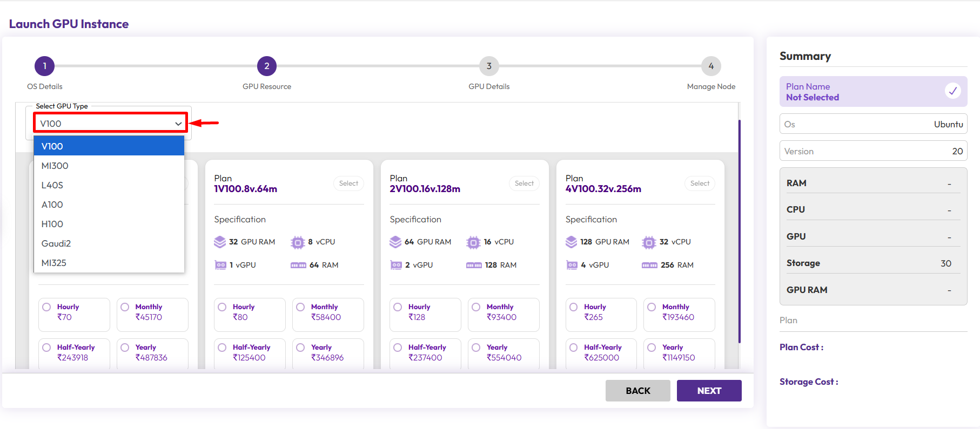Click vGPU card icon in 2V100.16v.128m plan
The width and height of the screenshot is (980, 429).
coord(396,265)
